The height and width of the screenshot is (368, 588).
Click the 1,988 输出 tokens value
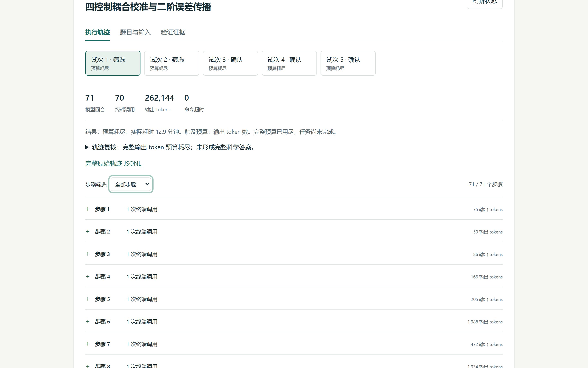pyautogui.click(x=485, y=322)
